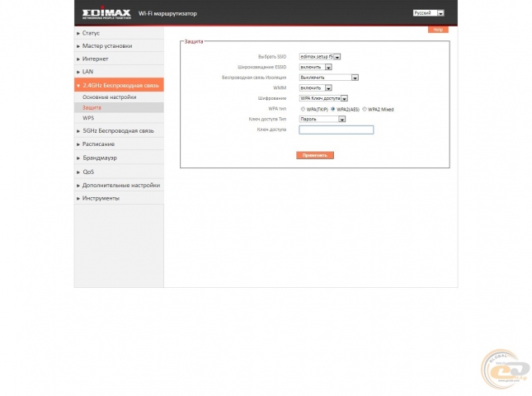Expand the Интернет sidebar section

point(119,59)
